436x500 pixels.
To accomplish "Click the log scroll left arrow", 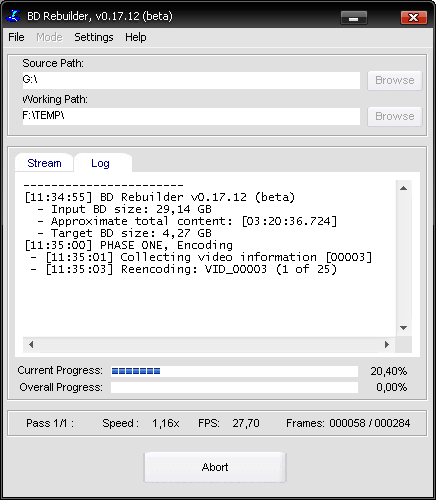I will (31, 344).
